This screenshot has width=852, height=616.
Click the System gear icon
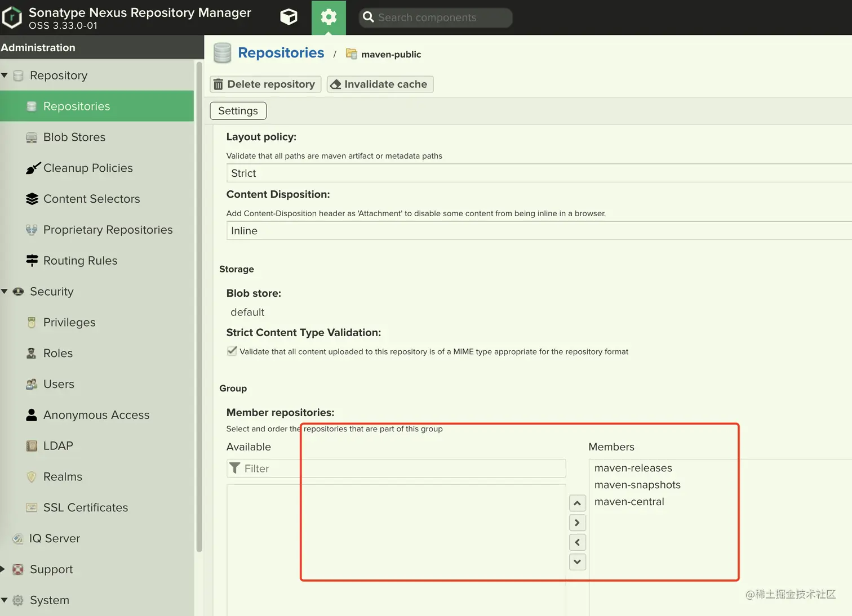click(18, 600)
